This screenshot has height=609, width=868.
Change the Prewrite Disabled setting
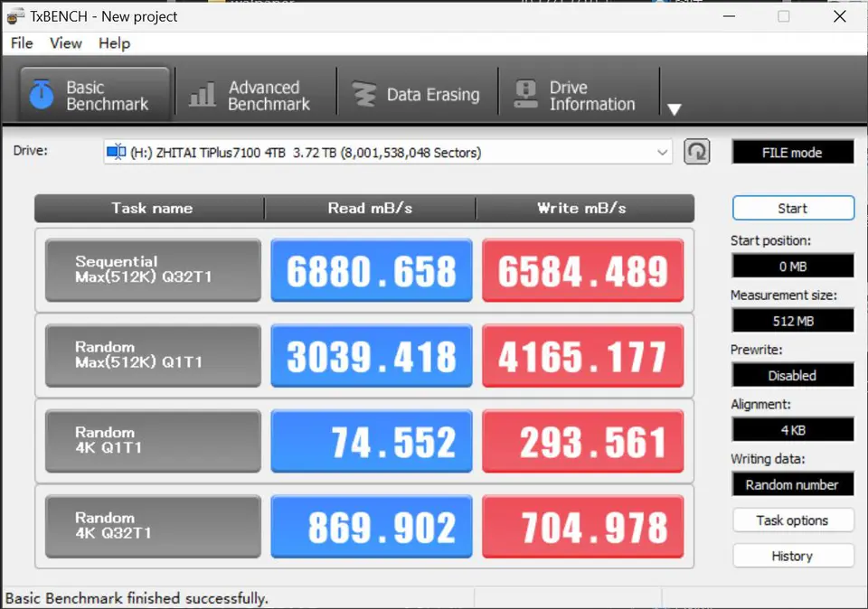(793, 376)
